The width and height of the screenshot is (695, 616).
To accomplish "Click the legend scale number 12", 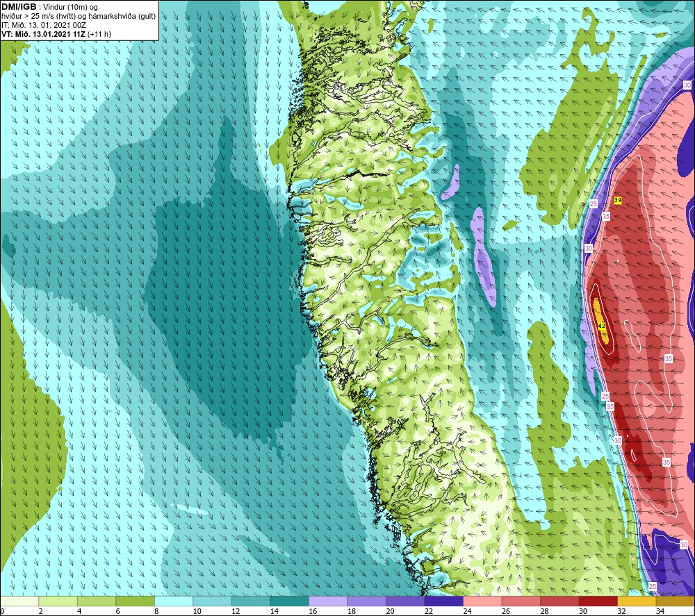I will point(236,611).
